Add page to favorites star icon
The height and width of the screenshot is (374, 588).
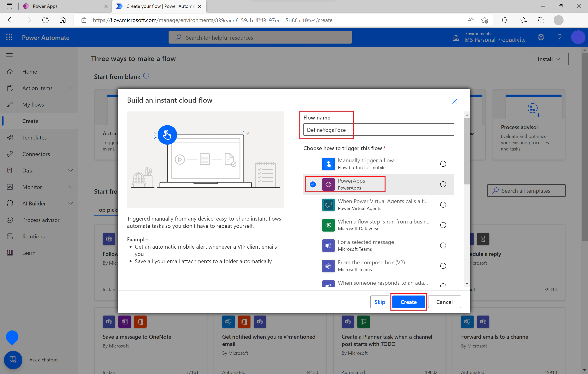(485, 20)
